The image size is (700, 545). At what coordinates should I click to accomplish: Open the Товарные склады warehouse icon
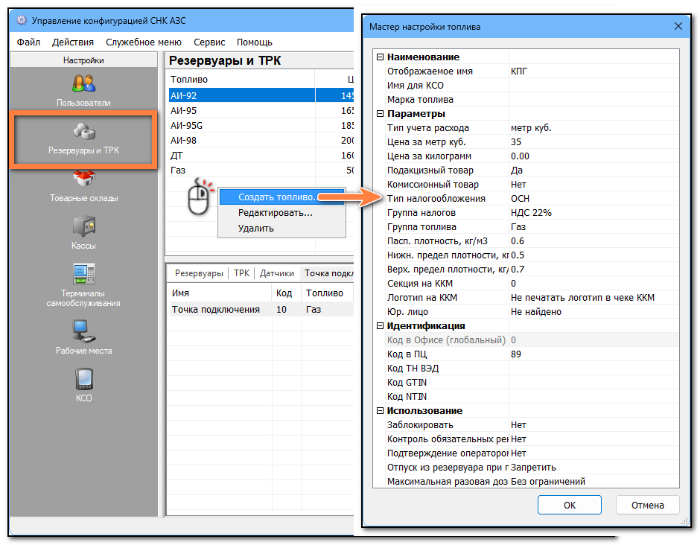click(84, 179)
